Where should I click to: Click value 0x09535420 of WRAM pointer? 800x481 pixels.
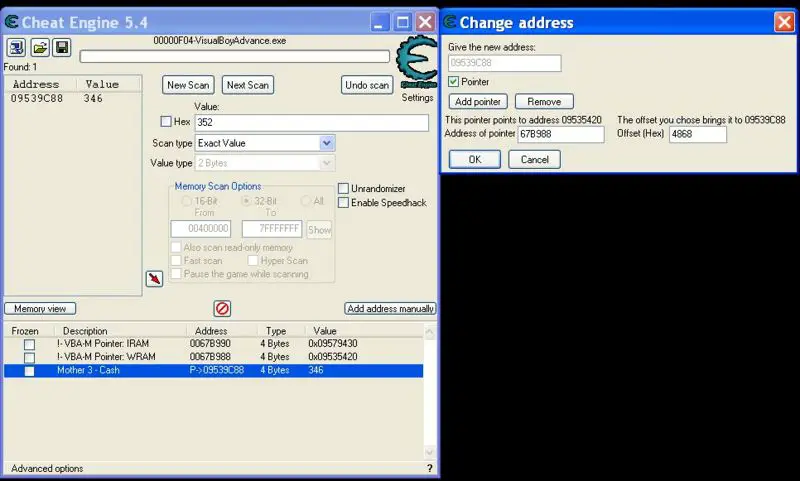pyautogui.click(x=333, y=357)
